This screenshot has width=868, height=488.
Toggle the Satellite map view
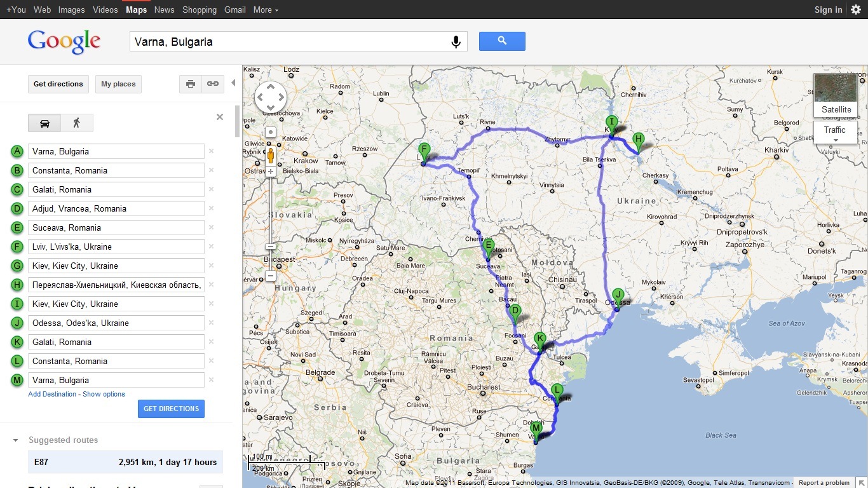[836, 96]
